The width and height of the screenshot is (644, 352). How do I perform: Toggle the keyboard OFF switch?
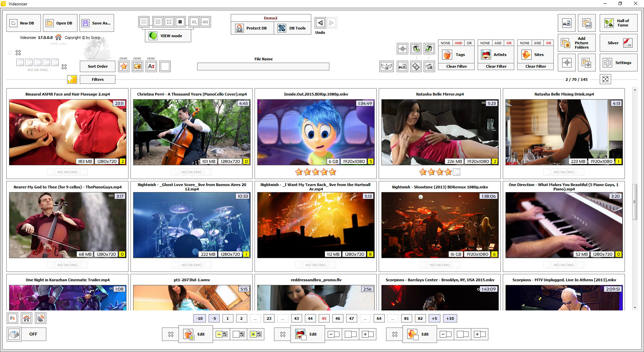(27, 334)
